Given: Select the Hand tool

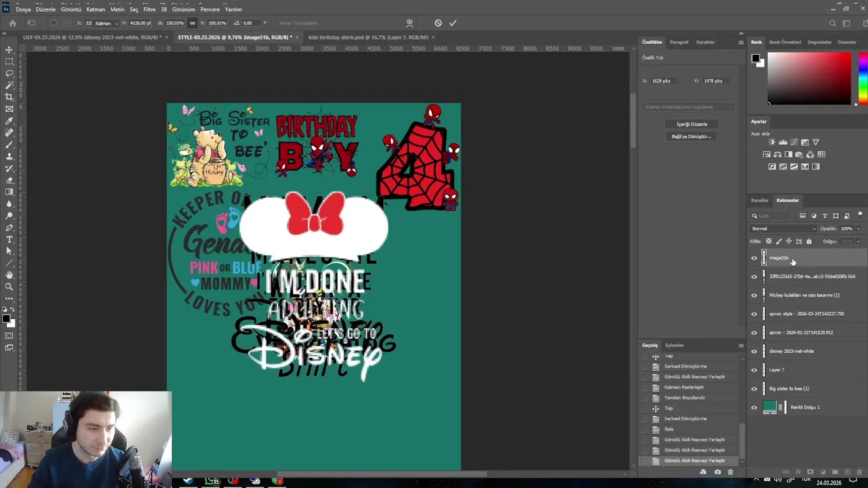Looking at the screenshot, I should tap(9, 275).
